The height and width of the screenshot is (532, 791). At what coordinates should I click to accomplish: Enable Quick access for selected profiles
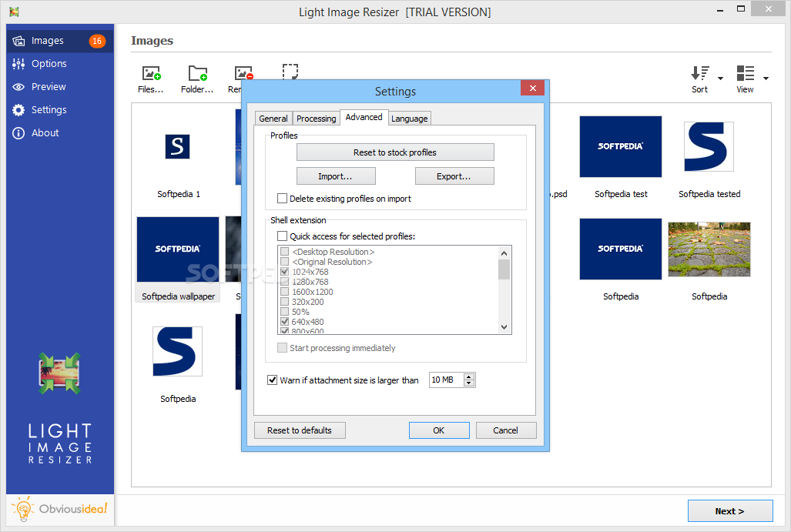(283, 236)
